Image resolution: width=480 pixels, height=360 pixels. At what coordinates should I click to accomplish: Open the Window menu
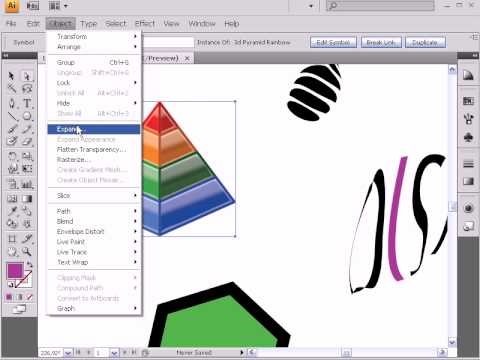click(202, 24)
